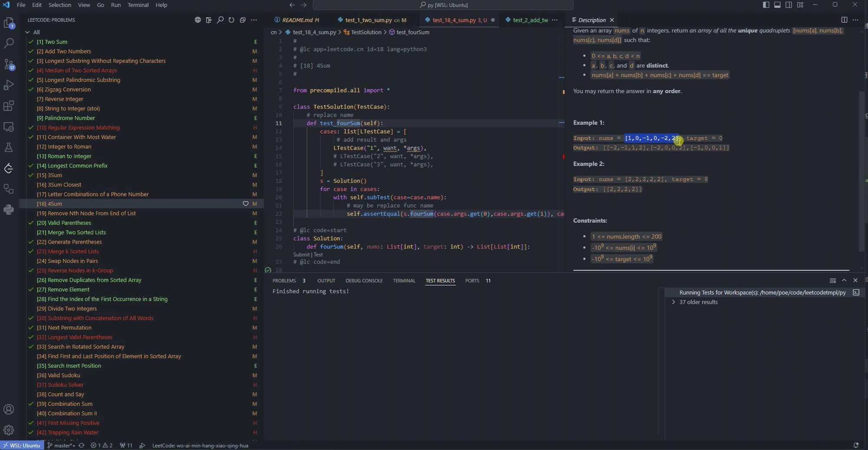Image resolution: width=868 pixels, height=450 pixels.
Task: Open the Source Control view in activity bar
Action: [9, 65]
